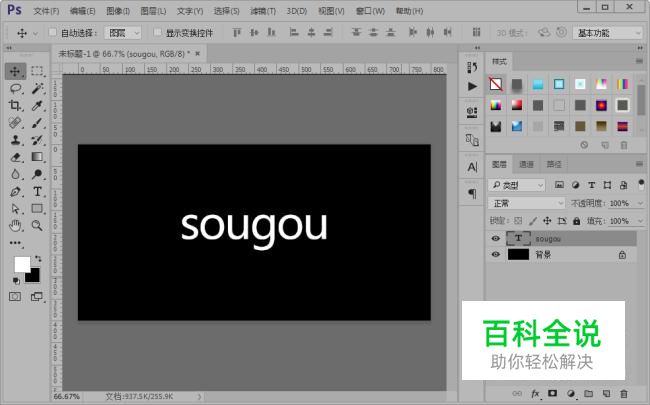650x405 pixels.
Task: Select the Magic Wand tool
Action: 37,88
